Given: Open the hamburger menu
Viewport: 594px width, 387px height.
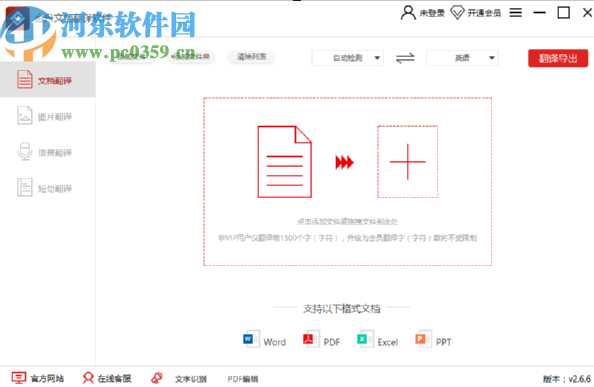Looking at the screenshot, I should click(x=516, y=13).
